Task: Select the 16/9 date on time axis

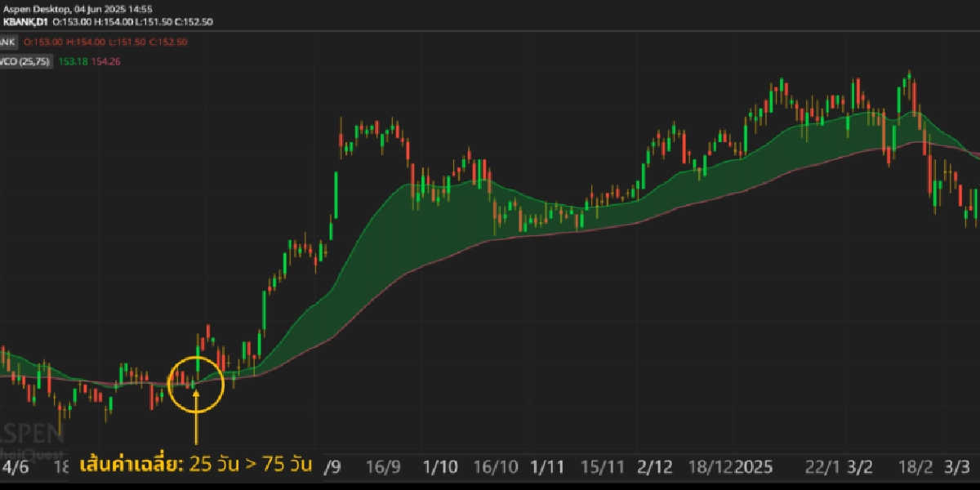Action: [x=383, y=467]
